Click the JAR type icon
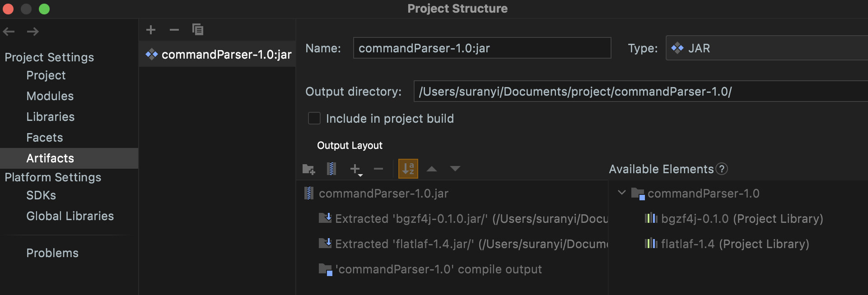 tap(677, 48)
